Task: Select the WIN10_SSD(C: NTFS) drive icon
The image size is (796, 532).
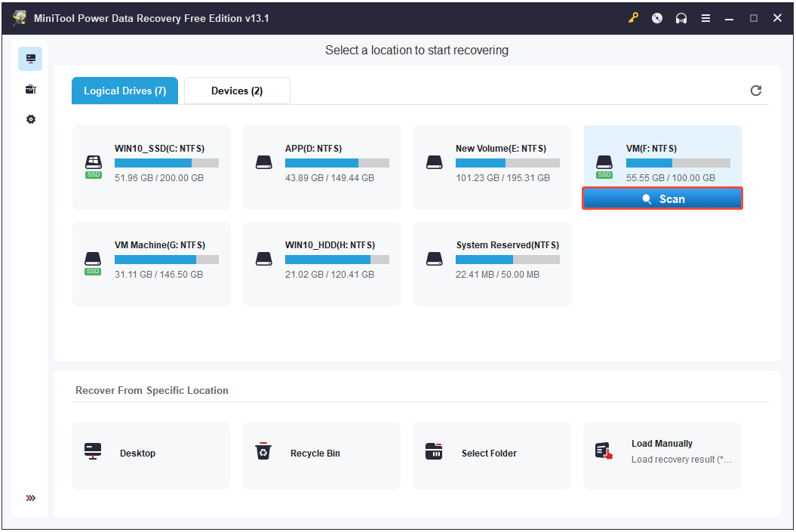Action: [x=94, y=167]
